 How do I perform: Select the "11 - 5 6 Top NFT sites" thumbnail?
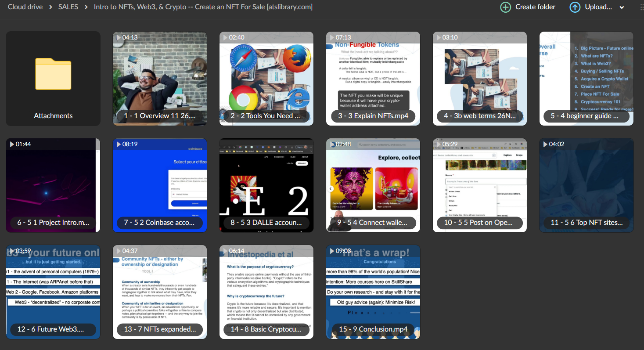pyautogui.click(x=586, y=185)
